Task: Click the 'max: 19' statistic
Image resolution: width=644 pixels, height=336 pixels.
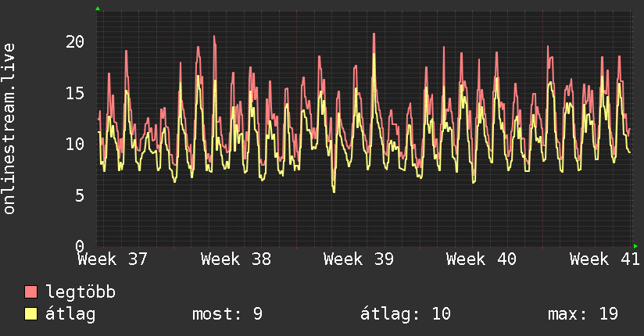Action: coord(583,314)
